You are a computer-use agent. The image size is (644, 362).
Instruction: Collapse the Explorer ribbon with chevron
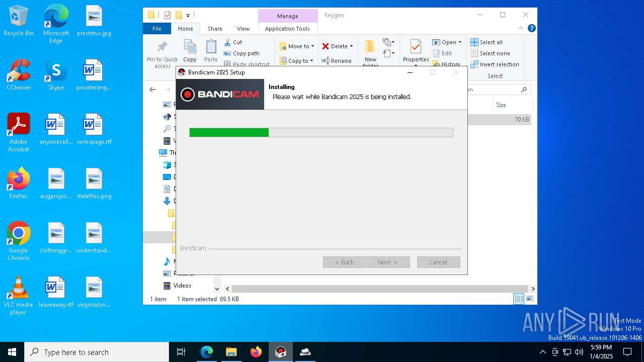click(x=521, y=29)
